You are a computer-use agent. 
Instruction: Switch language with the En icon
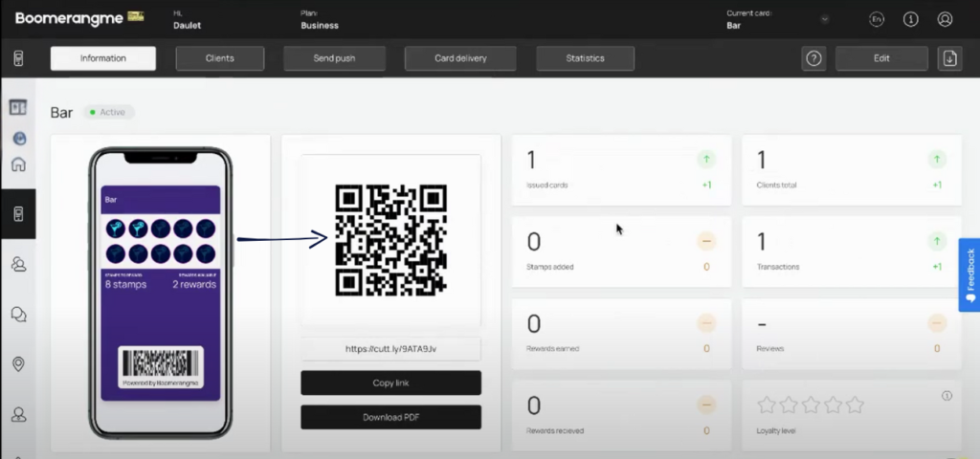[x=876, y=19]
